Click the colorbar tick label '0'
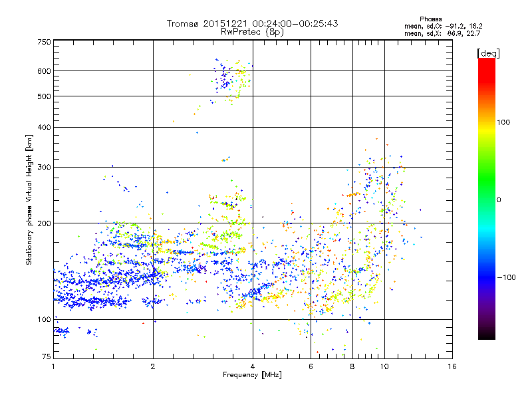 point(499,200)
